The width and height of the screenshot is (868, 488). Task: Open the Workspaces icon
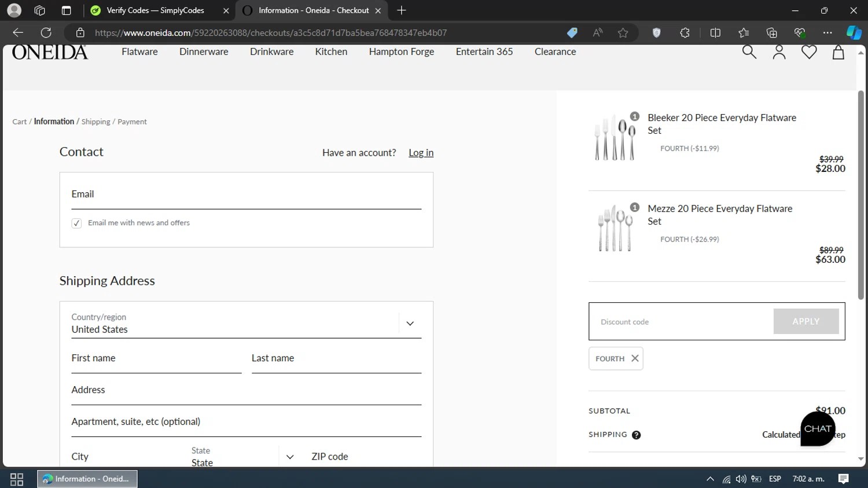point(40,10)
